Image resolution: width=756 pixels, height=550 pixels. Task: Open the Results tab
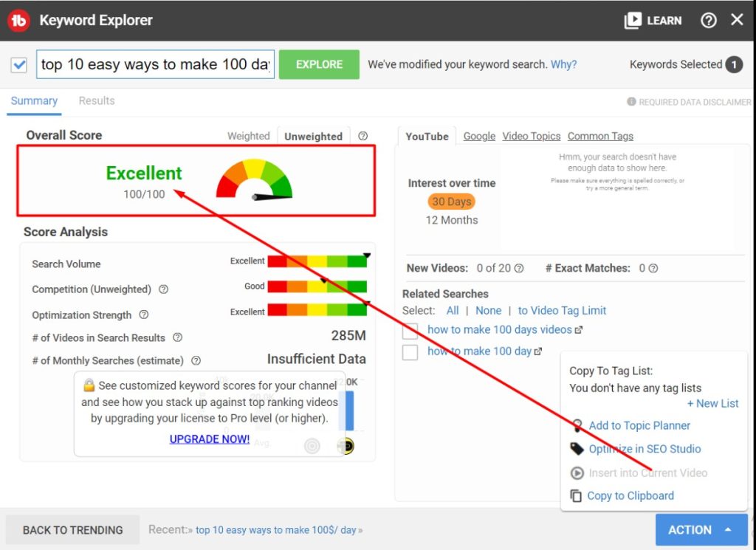(x=97, y=100)
